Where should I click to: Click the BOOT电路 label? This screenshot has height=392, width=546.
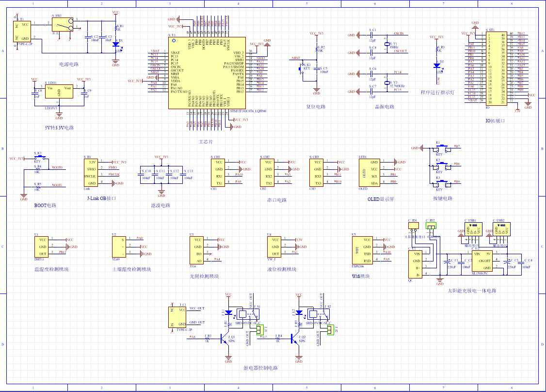click(x=45, y=206)
